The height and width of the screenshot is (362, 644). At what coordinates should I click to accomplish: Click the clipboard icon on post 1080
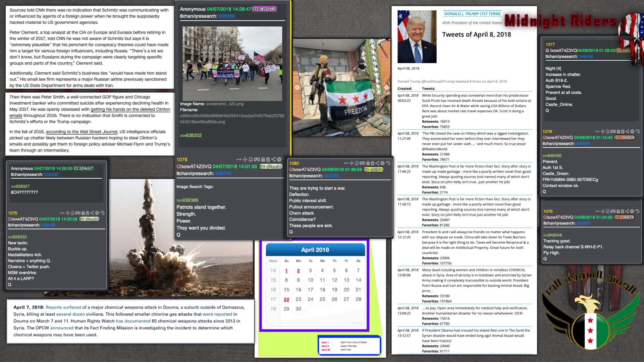(368, 163)
